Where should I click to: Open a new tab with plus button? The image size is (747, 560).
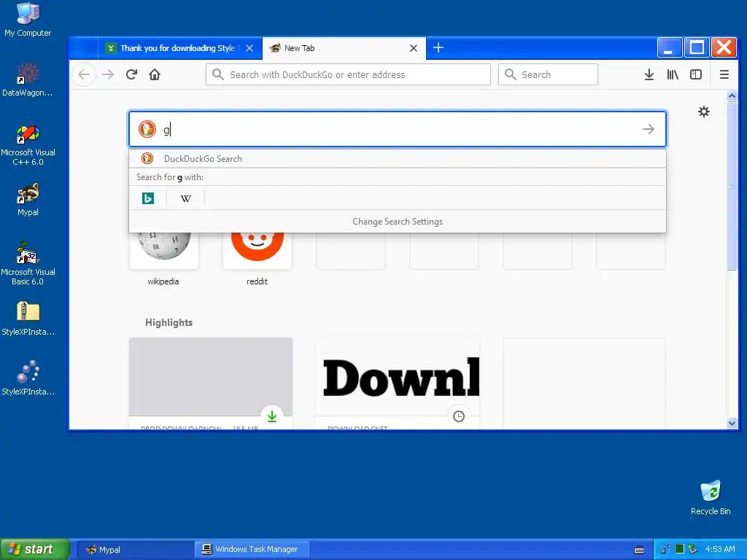(438, 47)
